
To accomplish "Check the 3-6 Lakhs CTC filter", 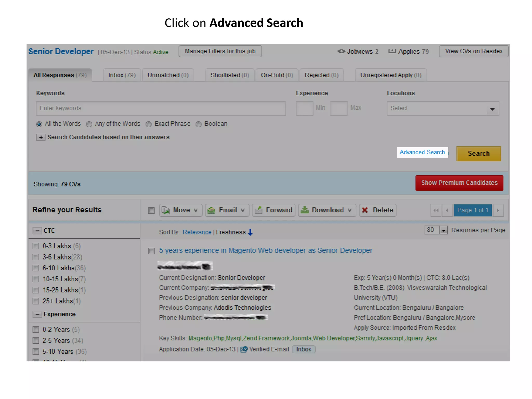I will pyautogui.click(x=36, y=257).
